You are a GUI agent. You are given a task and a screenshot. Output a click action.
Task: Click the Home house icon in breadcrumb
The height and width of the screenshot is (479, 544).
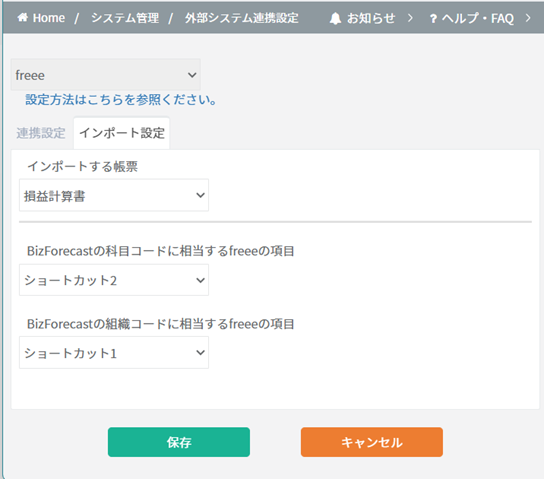[x=23, y=17]
